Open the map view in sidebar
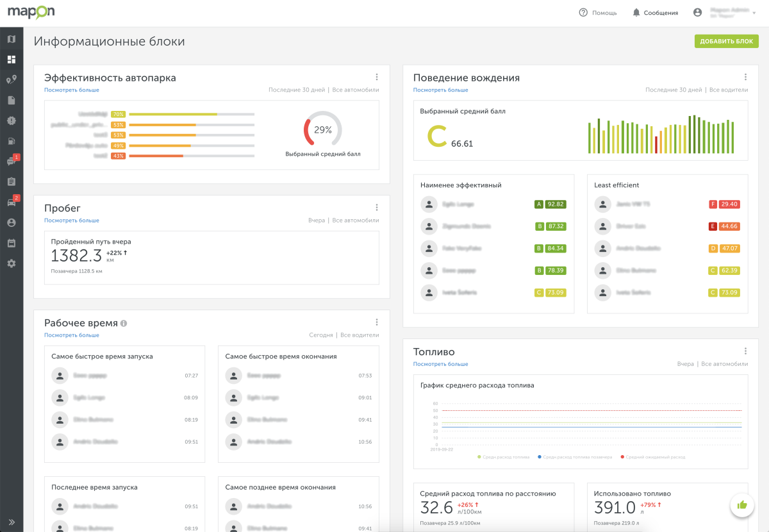The width and height of the screenshot is (769, 532). pos(11,39)
